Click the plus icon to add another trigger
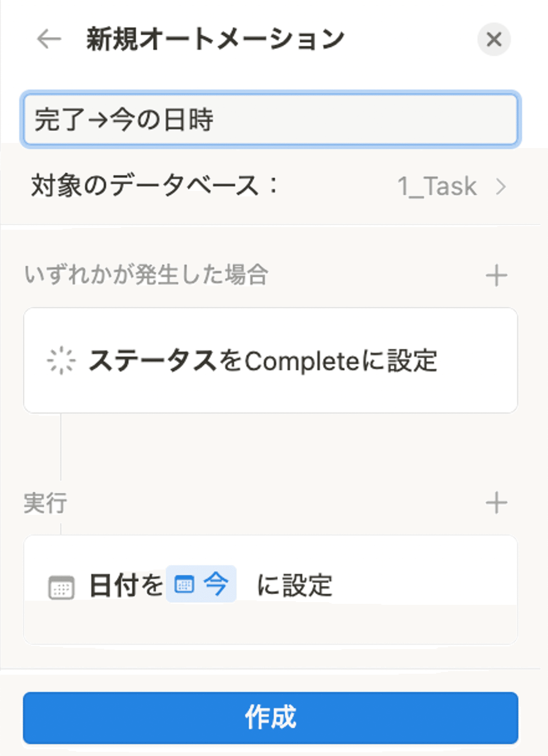Viewport: 548px width, 756px height. pos(496,275)
